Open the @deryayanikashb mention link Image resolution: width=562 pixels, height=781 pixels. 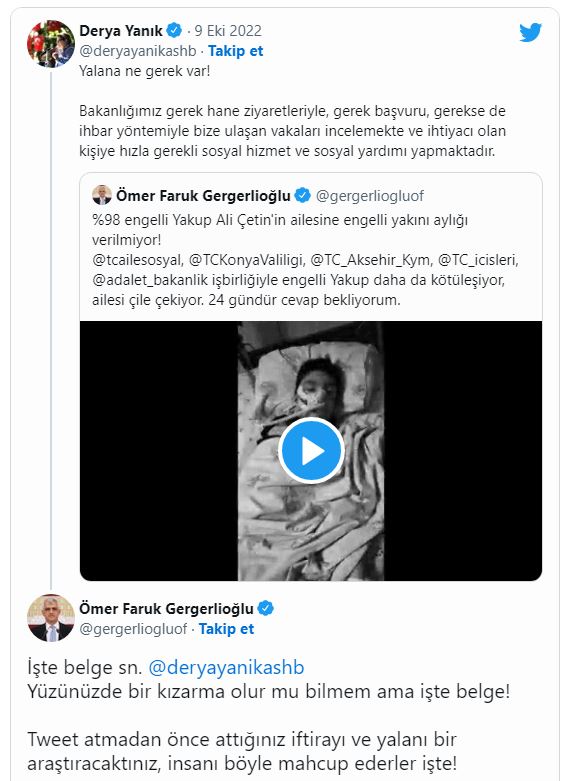pos(226,667)
